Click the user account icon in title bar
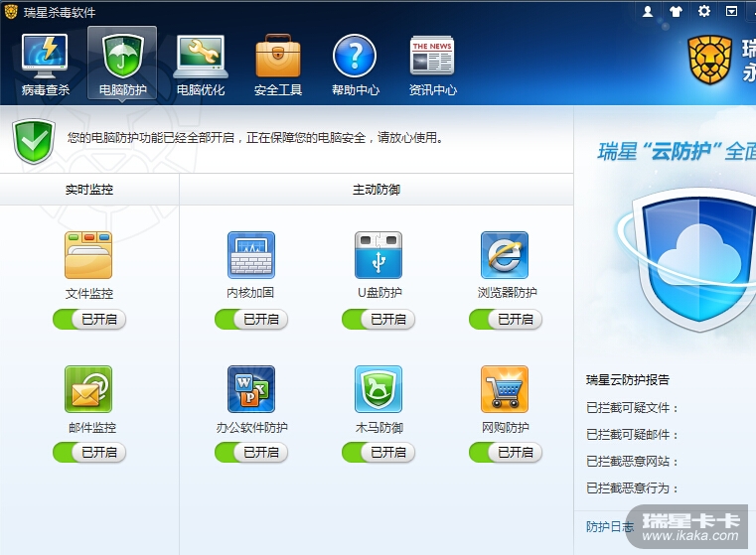The width and height of the screenshot is (756, 555). pos(648,11)
